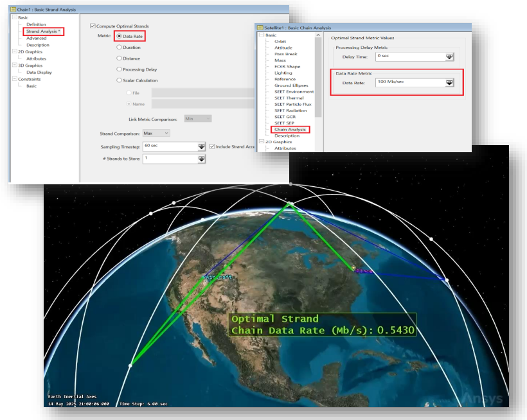Click the Place marker in 3D view
This screenshot has width=527, height=420.
pyautogui.click(x=353, y=268)
